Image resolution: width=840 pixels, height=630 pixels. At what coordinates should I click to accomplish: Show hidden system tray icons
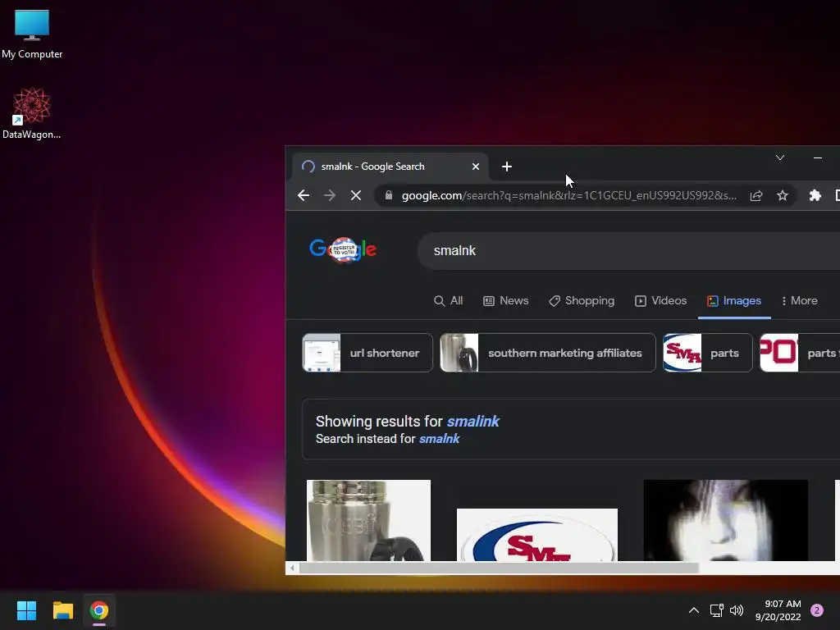pos(693,610)
